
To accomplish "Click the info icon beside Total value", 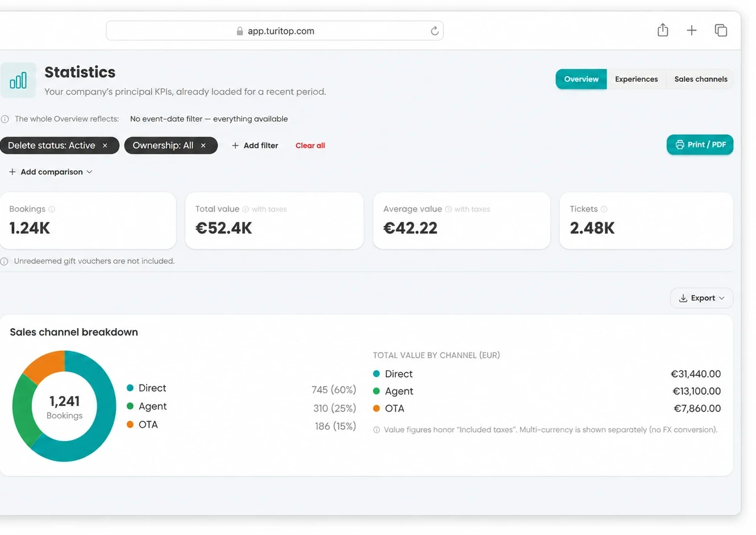I will pos(246,209).
